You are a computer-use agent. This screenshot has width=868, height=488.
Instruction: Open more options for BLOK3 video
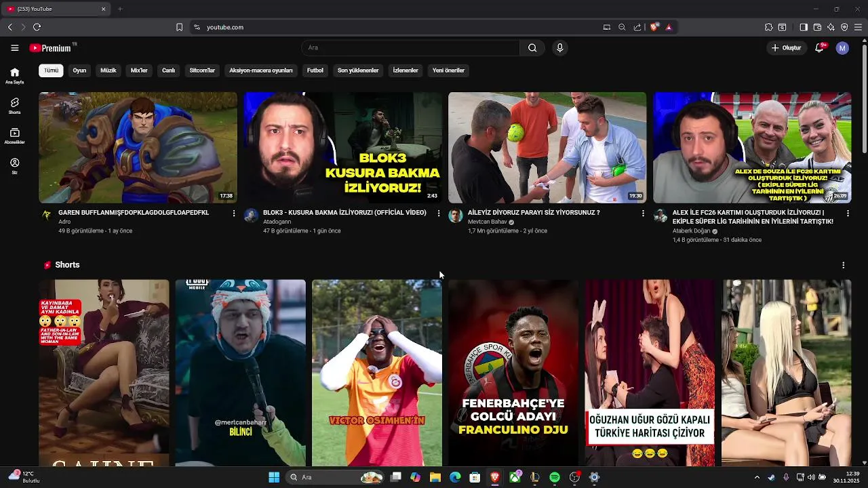click(439, 213)
